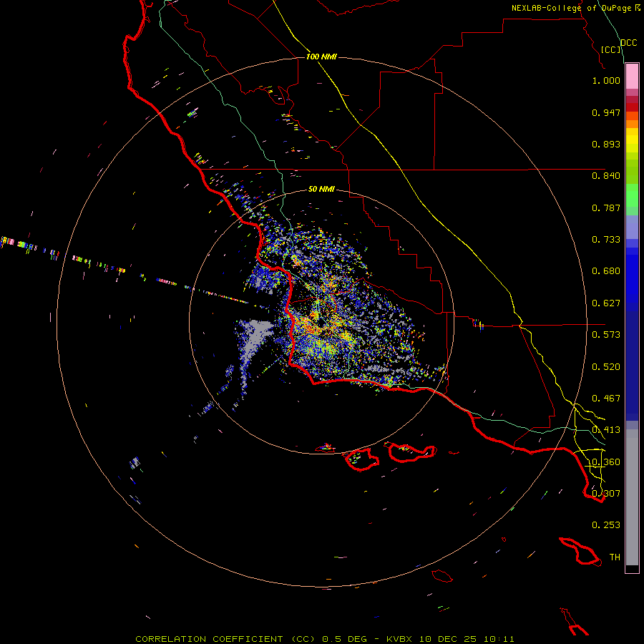This screenshot has height=644, width=644.
Task: Select the 0.307 legend value
Action: 606,494
